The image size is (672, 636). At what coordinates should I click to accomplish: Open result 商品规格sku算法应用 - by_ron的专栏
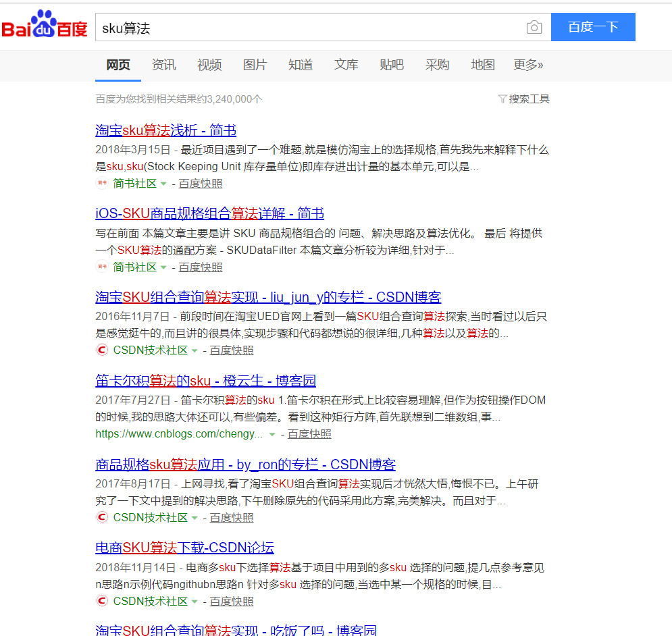(245, 464)
